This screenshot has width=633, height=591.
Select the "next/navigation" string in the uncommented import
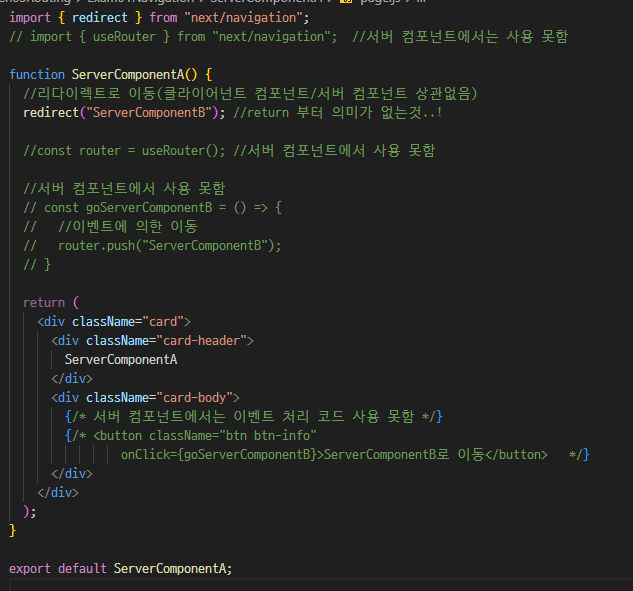(x=244, y=18)
